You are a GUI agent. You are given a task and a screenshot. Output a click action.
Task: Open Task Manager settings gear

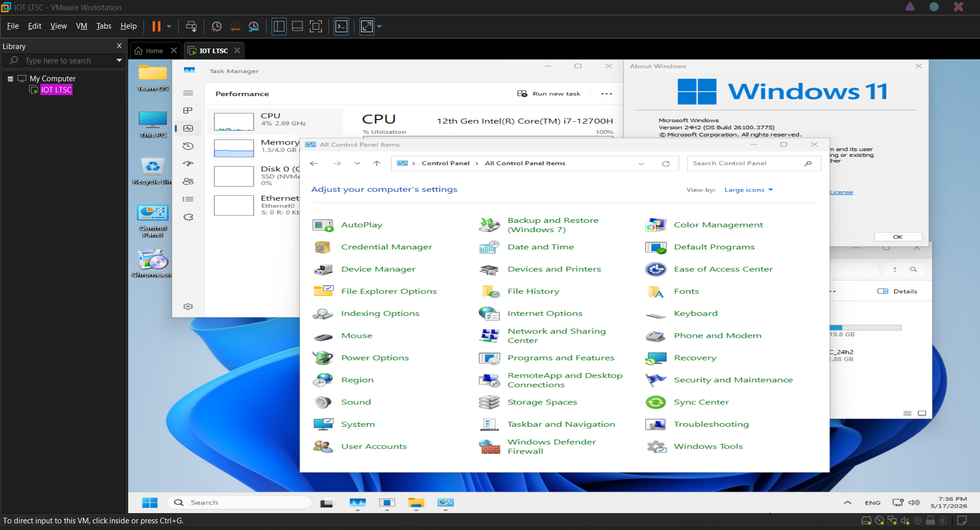[188, 306]
